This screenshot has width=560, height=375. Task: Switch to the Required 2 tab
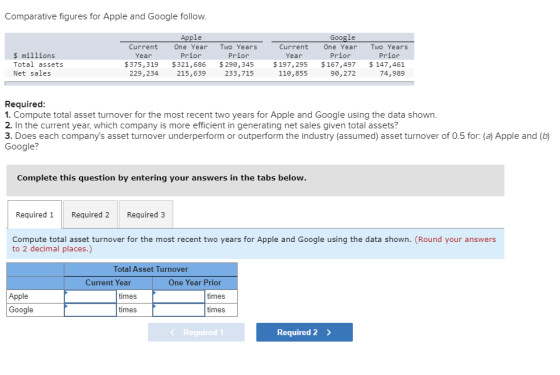(90, 214)
